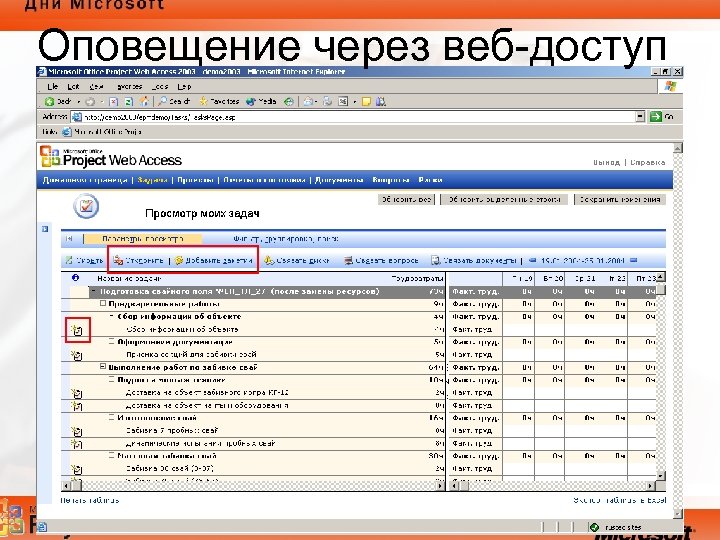Click Связать документы toolbar item
The height and width of the screenshot is (540, 720).
[473, 260]
